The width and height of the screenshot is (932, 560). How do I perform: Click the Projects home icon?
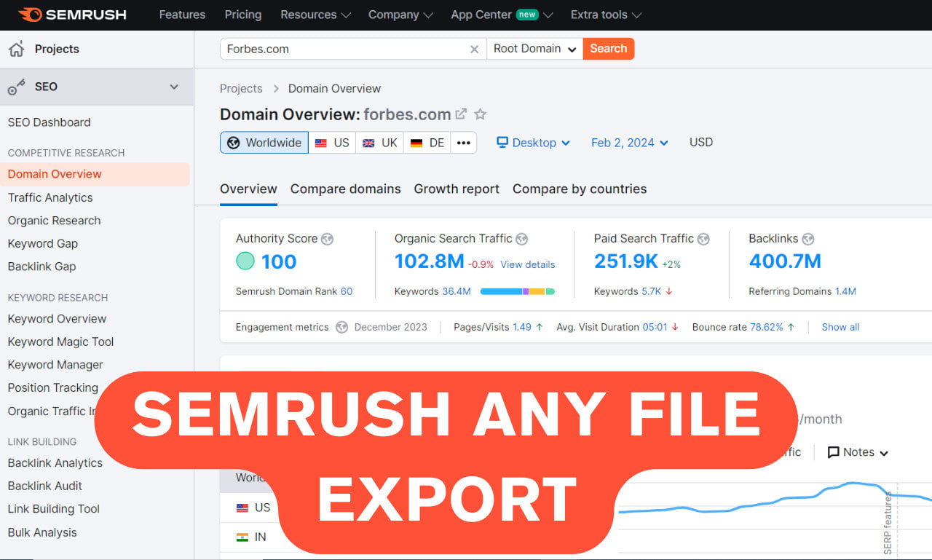coord(16,50)
